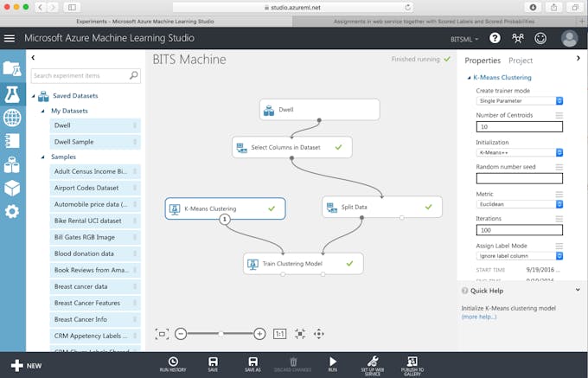Image resolution: width=588 pixels, height=378 pixels.
Task: Open the hamburger navigation menu
Action: 10,38
